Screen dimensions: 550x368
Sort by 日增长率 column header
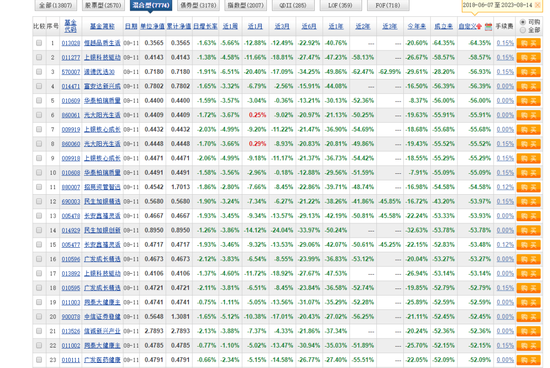click(x=205, y=26)
